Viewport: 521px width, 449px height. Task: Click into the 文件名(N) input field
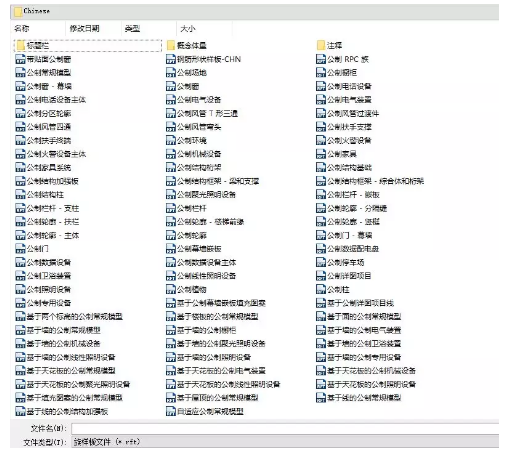[285, 428]
